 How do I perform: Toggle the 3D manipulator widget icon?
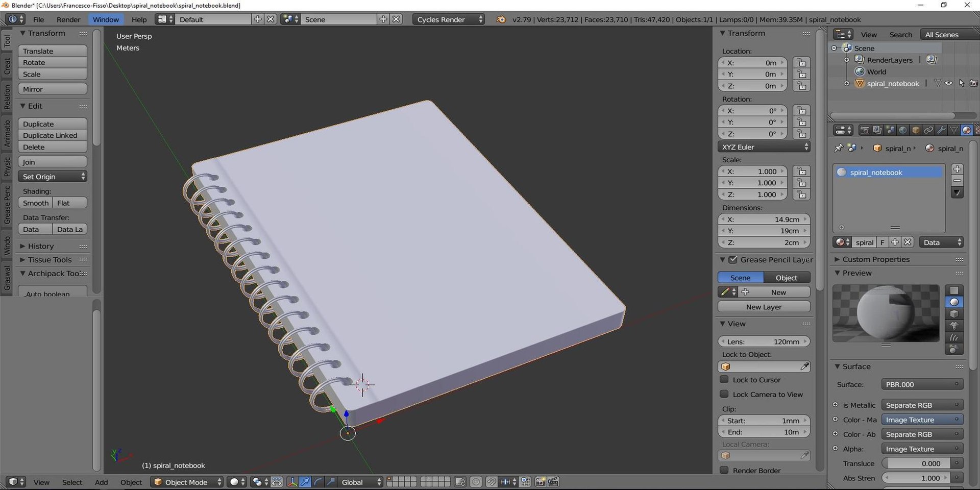click(x=292, y=482)
